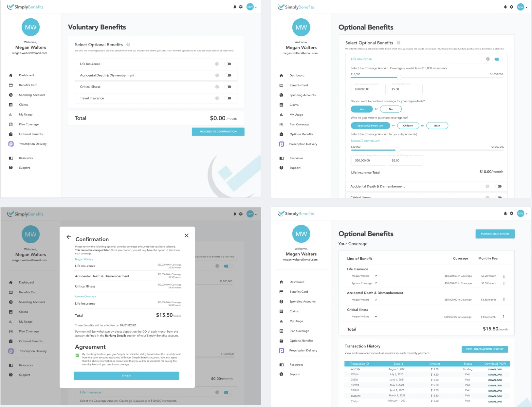The height and width of the screenshot is (407, 532).
Task: Show info for Travel Insurance row
Action: pyautogui.click(x=217, y=98)
